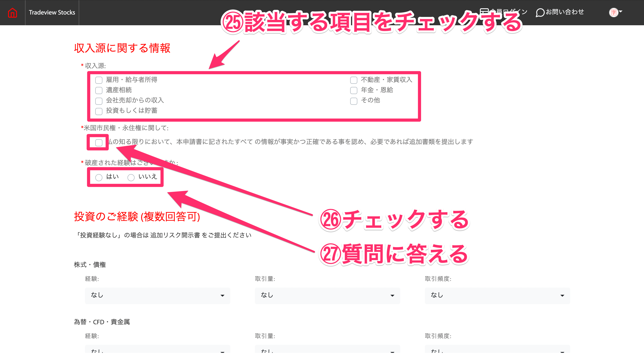Check その他 income source
644x362 pixels.
(x=354, y=101)
